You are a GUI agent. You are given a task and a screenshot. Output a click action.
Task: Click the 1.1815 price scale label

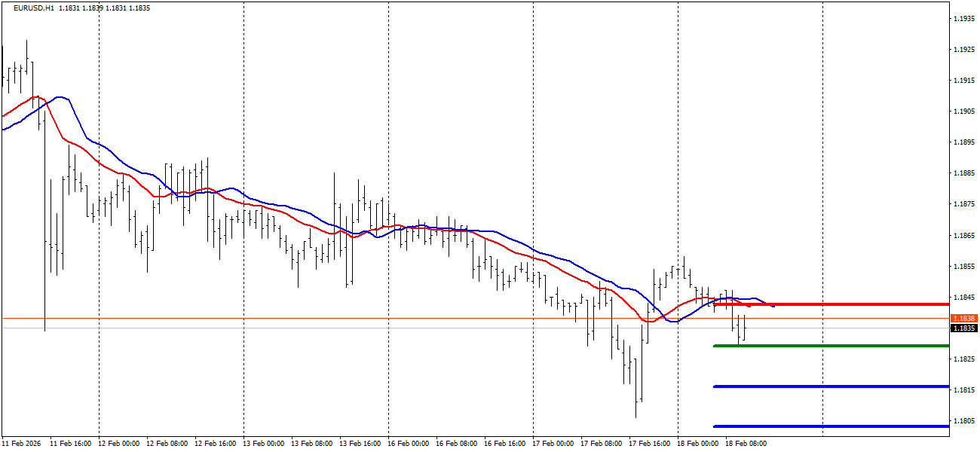pos(965,390)
